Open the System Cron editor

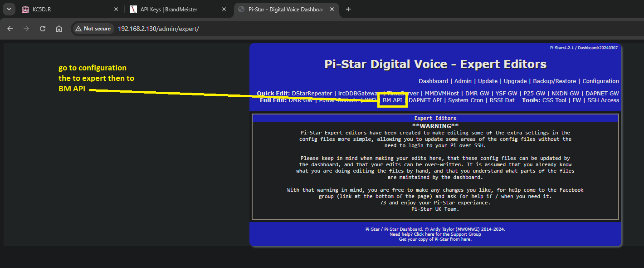465,100
